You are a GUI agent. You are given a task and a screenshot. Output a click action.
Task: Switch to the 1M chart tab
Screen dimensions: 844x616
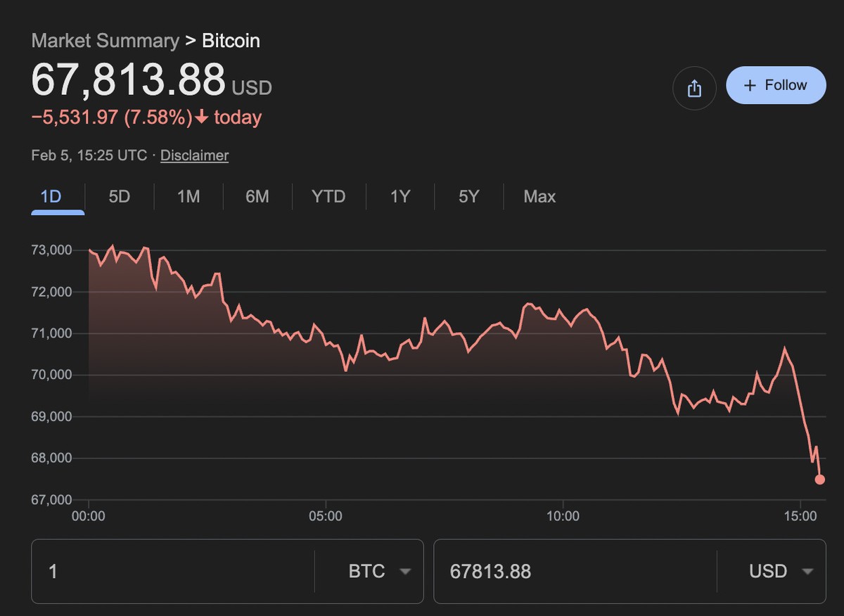[188, 196]
